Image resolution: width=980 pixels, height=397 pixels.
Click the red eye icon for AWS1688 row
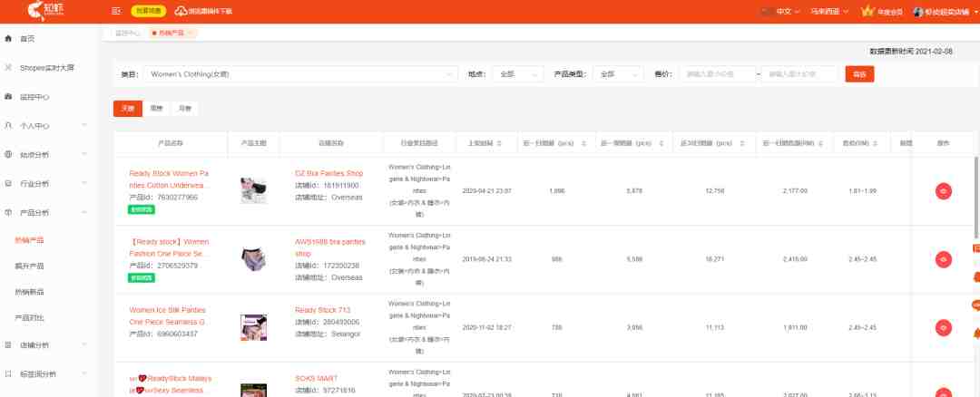[x=943, y=259]
